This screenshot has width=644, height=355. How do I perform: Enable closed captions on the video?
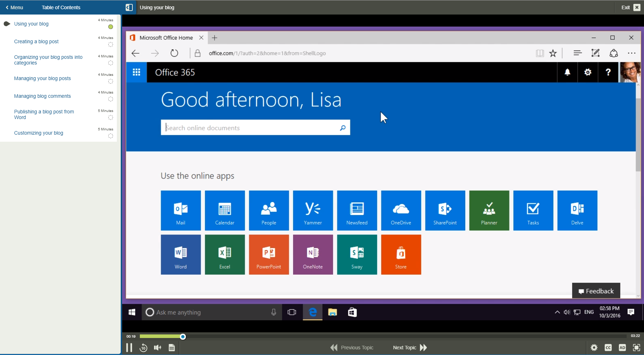[x=609, y=348]
